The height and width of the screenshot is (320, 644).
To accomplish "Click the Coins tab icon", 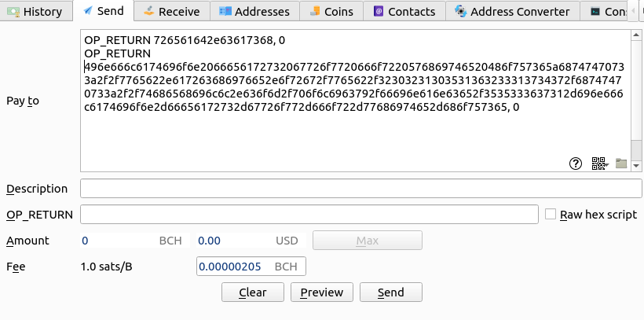I will click(315, 12).
